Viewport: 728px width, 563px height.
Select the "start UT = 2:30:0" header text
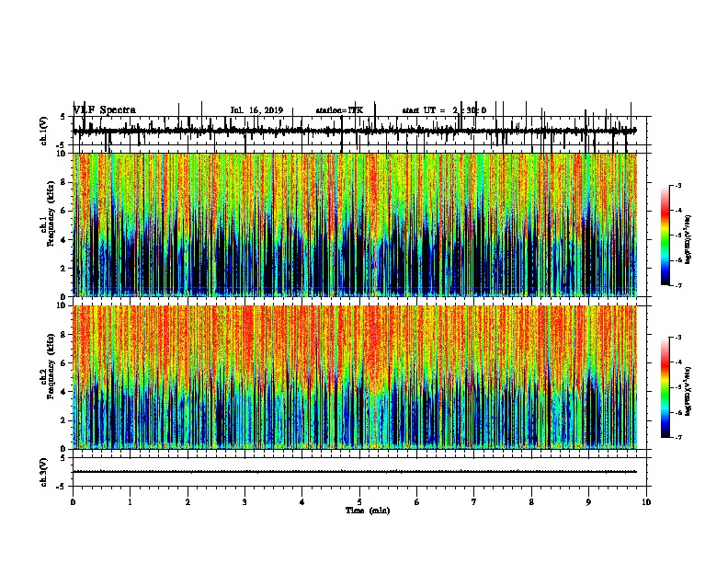(444, 110)
